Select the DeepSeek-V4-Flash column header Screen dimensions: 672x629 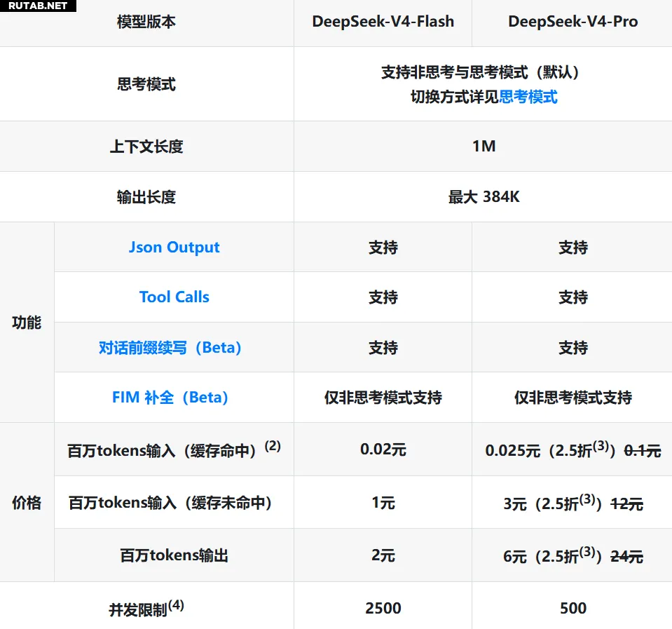[383, 22]
